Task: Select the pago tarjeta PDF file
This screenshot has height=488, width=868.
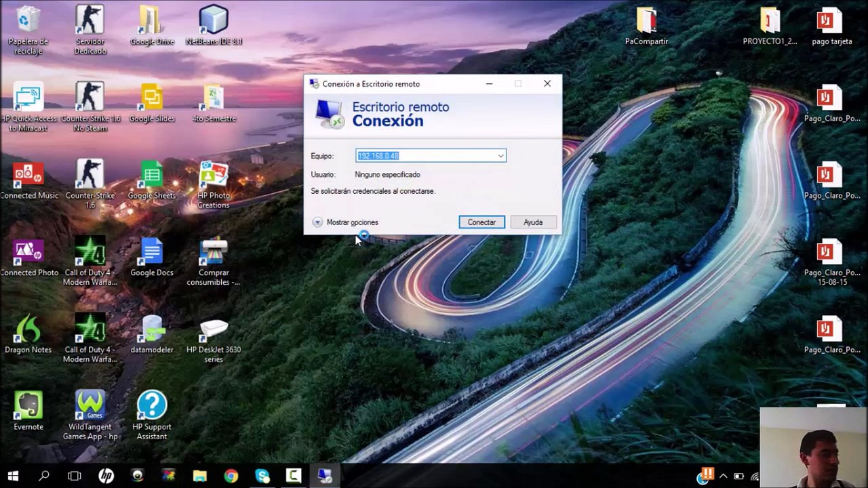Action: click(831, 26)
